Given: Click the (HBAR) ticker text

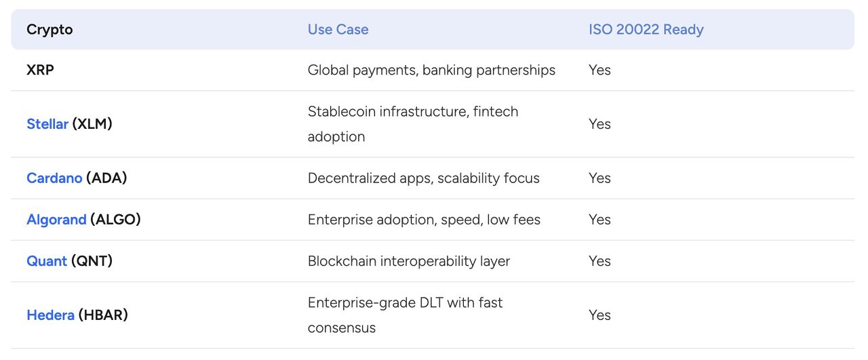Looking at the screenshot, I should click(103, 315).
